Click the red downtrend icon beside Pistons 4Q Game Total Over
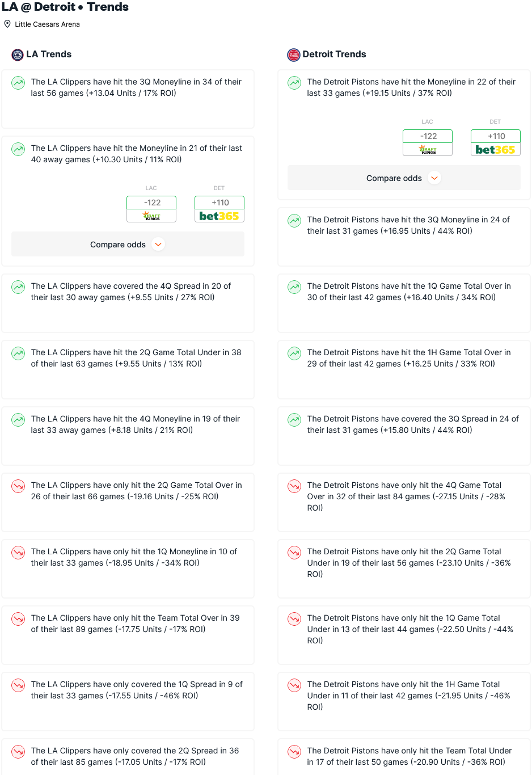Screen dimensions: 532x775 click(294, 486)
